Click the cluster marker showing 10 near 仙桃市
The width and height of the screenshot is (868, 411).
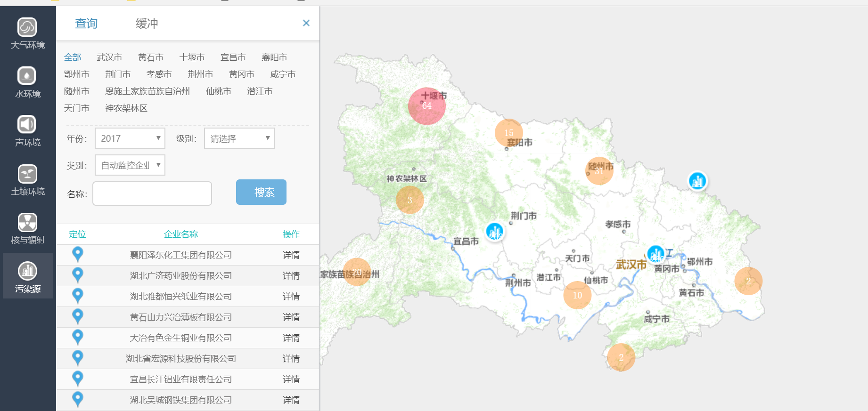click(x=577, y=295)
